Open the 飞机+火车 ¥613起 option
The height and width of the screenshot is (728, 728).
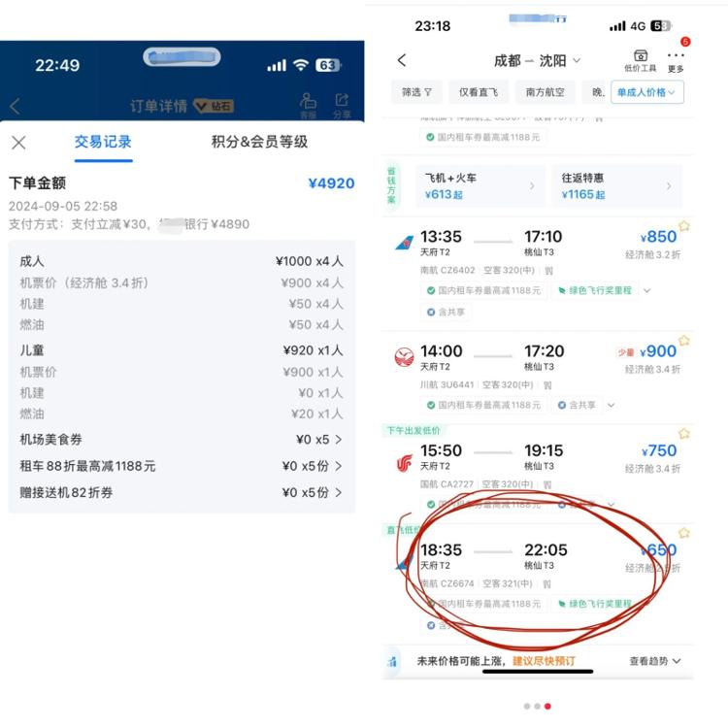480,185
